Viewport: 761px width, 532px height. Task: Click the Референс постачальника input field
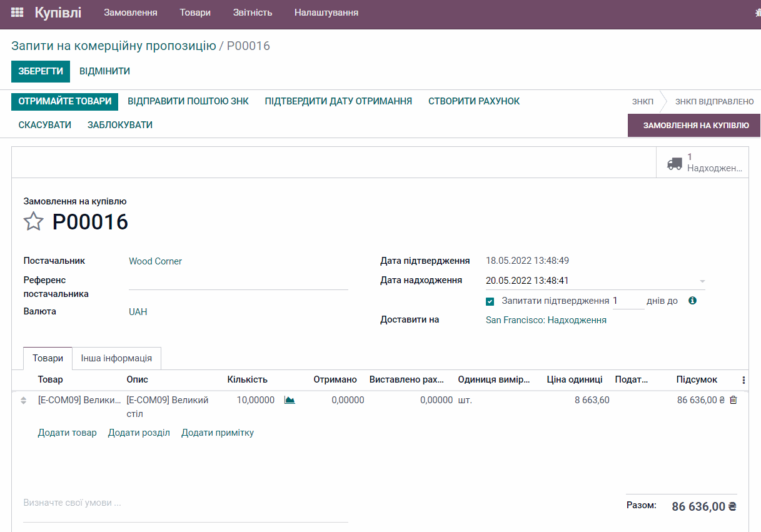click(238, 286)
